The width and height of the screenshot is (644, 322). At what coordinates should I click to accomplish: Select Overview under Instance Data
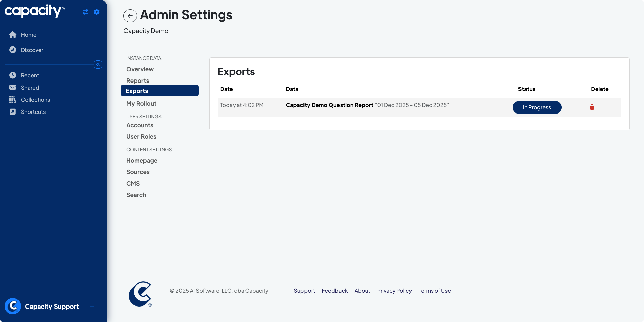point(140,69)
